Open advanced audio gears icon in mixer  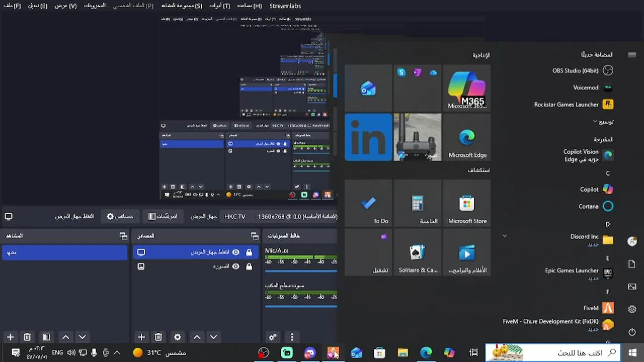point(273,337)
